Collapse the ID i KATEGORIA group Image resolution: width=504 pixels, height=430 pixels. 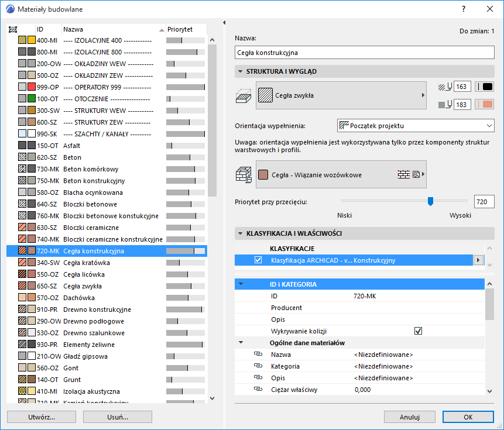(241, 284)
